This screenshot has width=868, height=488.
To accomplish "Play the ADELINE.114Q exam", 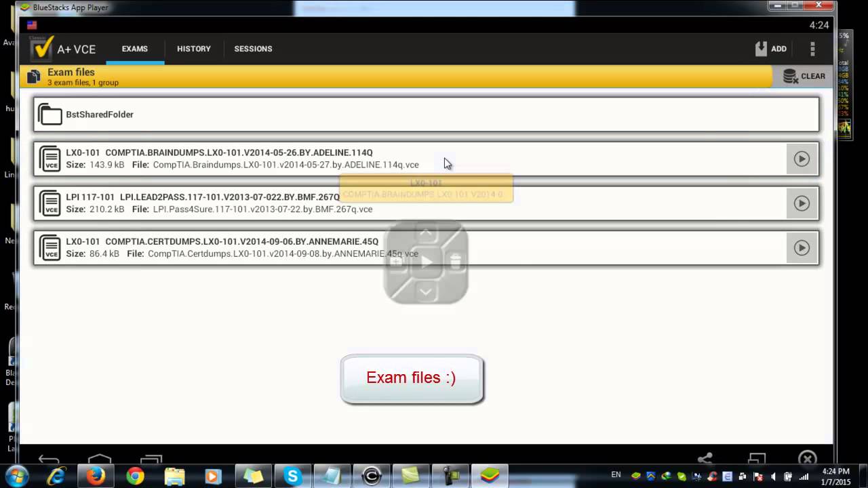I will (x=802, y=159).
